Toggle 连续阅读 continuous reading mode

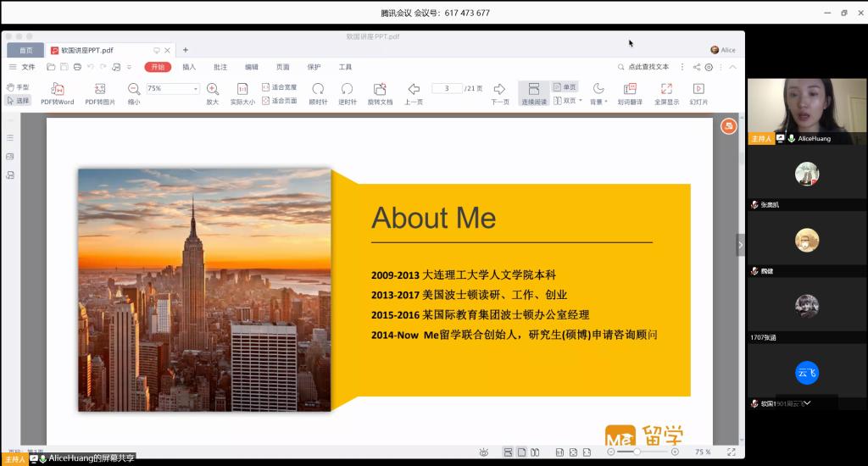click(x=534, y=93)
